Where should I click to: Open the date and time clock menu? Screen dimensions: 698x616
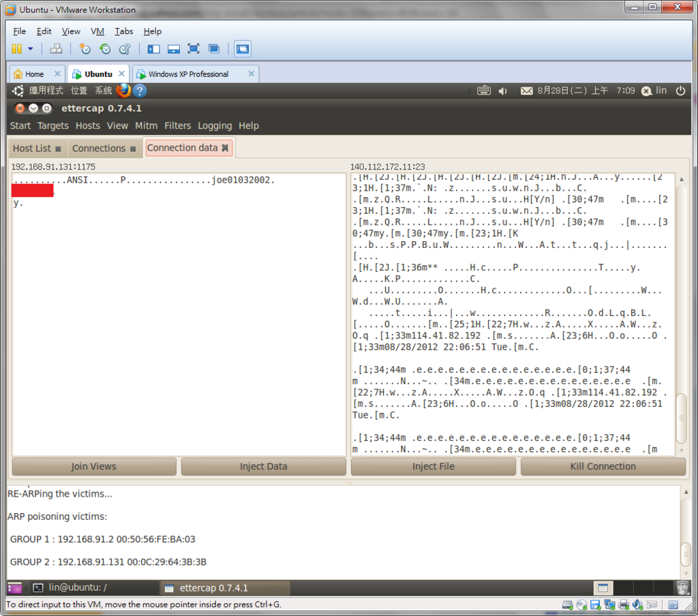tap(586, 91)
